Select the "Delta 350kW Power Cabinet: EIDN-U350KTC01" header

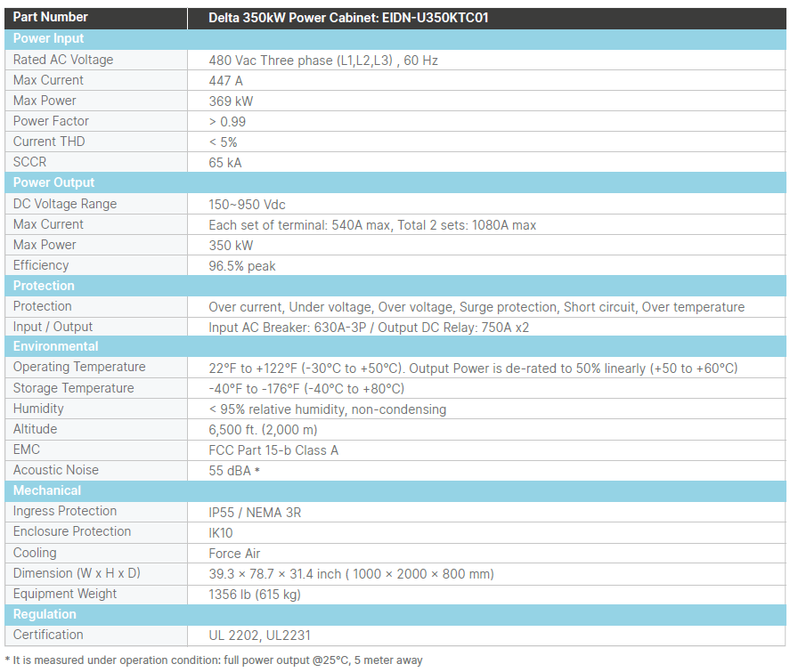348,18
